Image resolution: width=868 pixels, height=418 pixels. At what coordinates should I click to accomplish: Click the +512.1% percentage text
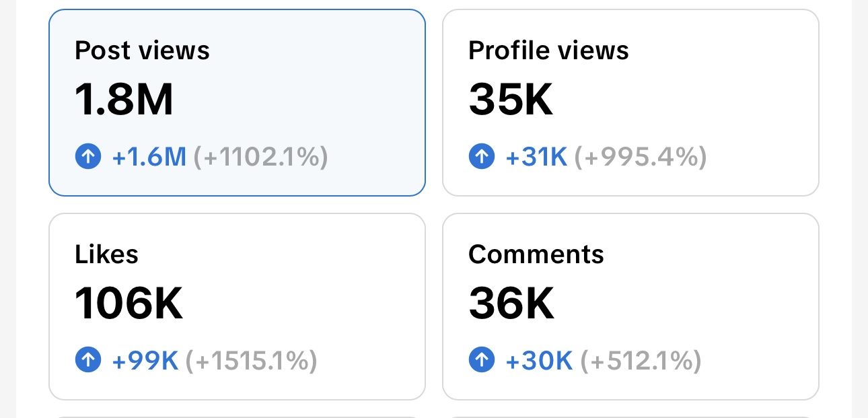tap(641, 361)
